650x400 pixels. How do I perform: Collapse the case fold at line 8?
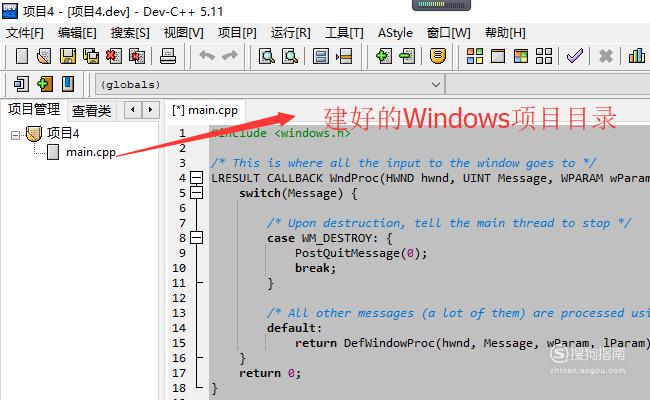coord(196,238)
